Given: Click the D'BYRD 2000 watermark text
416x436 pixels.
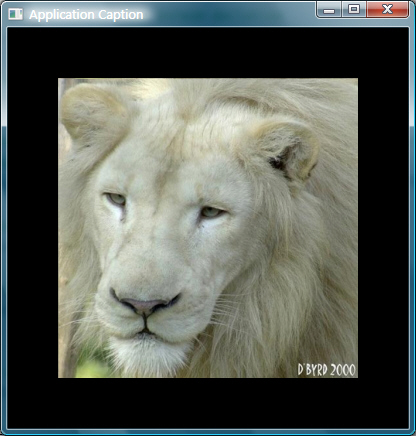Looking at the screenshot, I should point(326,370).
